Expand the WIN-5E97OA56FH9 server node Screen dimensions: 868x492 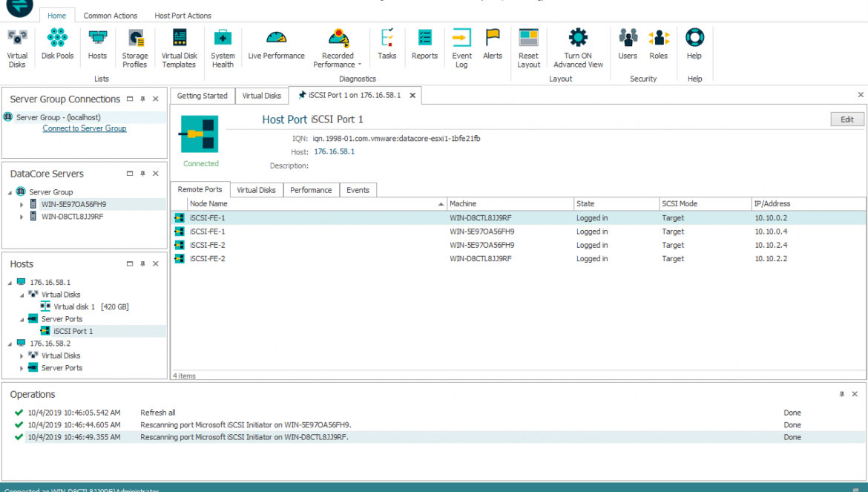(x=22, y=204)
